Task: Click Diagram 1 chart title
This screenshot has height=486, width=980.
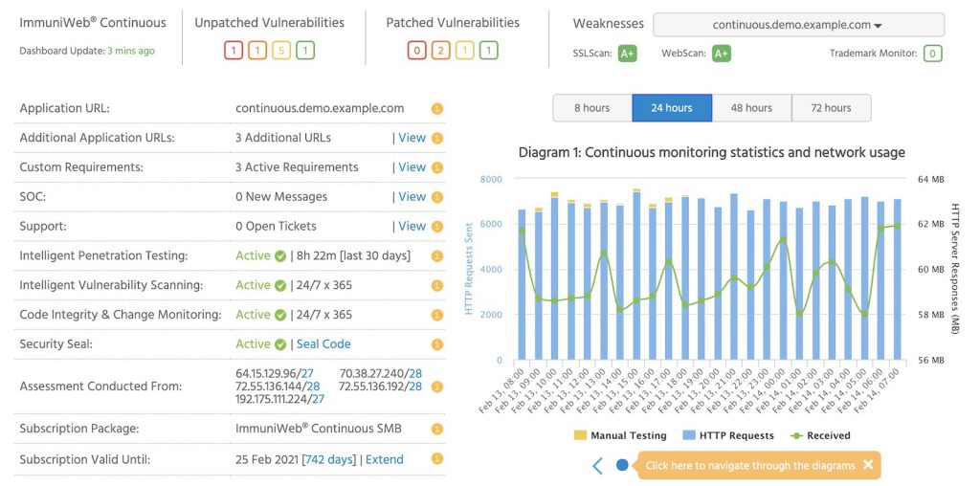Action: 712,152
